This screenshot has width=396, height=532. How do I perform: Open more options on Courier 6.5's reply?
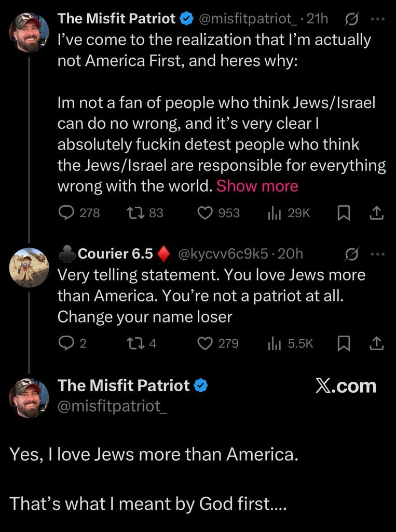(x=377, y=254)
